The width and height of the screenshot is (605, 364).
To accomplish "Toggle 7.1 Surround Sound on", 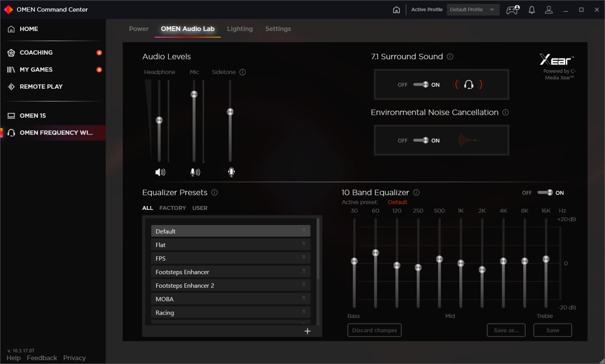I will click(x=421, y=84).
